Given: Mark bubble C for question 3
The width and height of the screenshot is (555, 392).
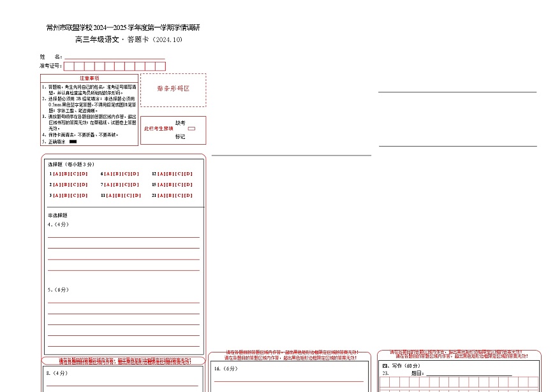Looking at the screenshot, I should pos(73,196).
